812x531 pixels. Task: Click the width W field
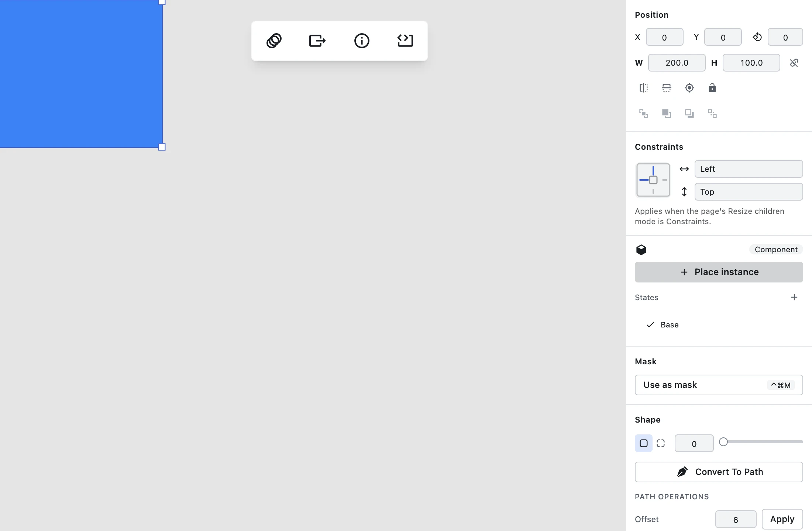[x=677, y=63]
